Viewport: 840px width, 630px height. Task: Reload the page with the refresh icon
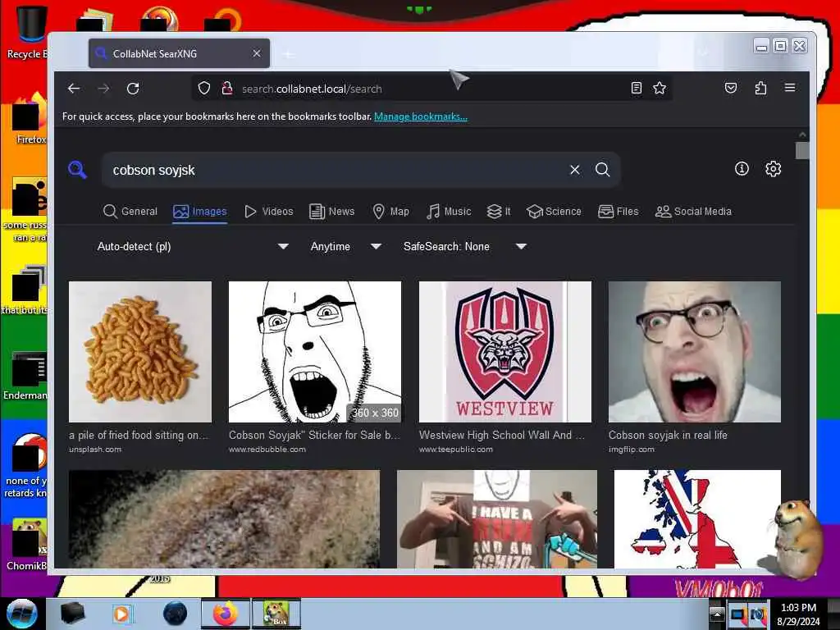tap(133, 89)
